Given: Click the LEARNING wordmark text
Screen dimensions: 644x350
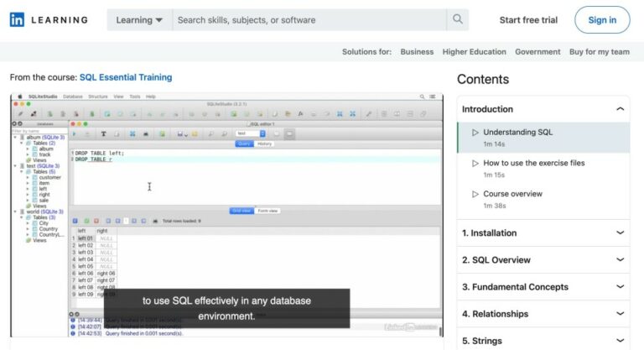Looking at the screenshot, I should (60, 20).
